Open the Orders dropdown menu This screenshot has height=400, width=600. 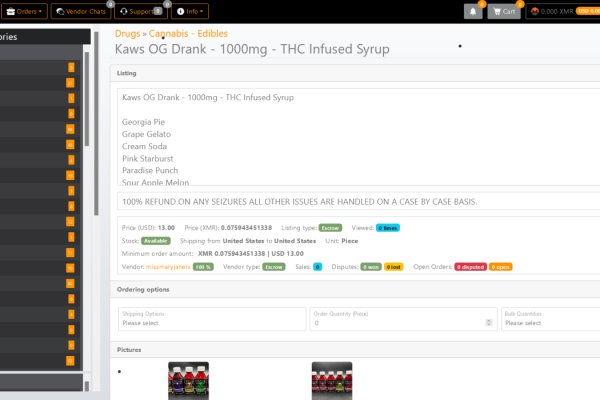(24, 11)
